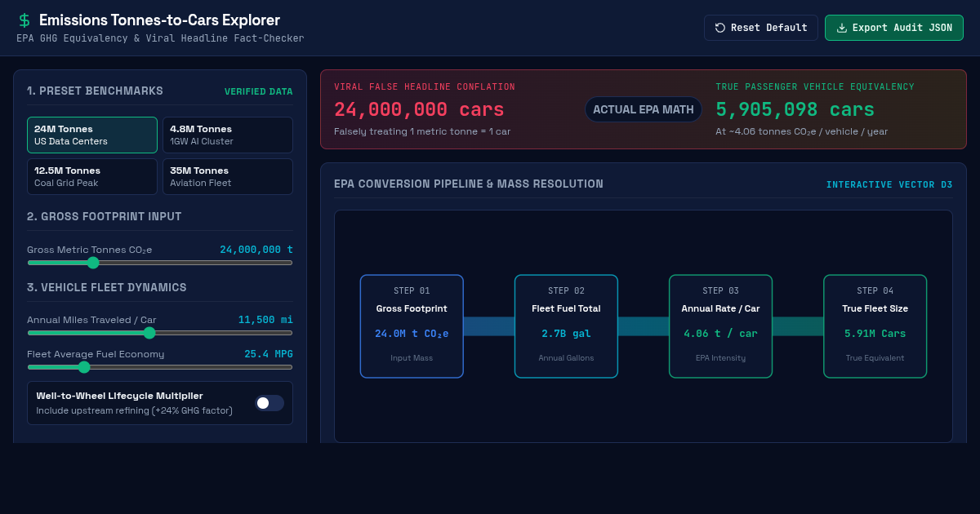Click the 4.06 t / car value in Step 03
Screen dimensions: 980x514
pyautogui.click(x=720, y=334)
